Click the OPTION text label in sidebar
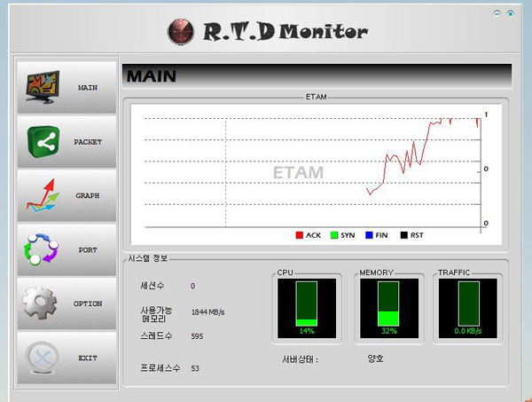The image size is (532, 402). (x=88, y=303)
